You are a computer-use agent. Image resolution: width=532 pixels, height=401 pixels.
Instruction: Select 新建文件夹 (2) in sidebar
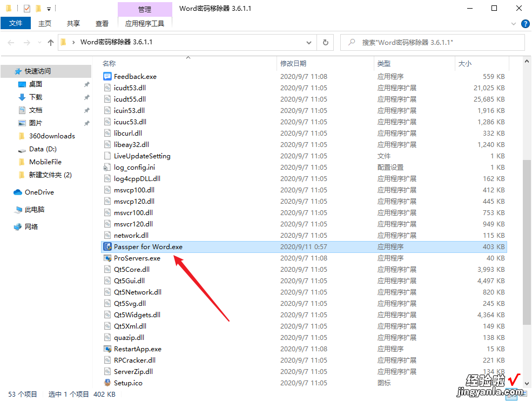(x=50, y=175)
